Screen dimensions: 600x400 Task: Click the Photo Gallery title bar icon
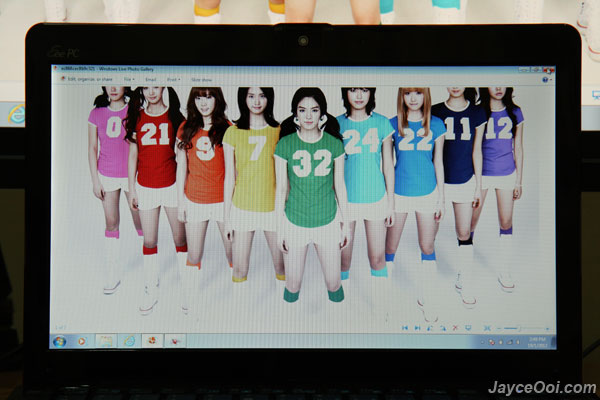point(55,69)
